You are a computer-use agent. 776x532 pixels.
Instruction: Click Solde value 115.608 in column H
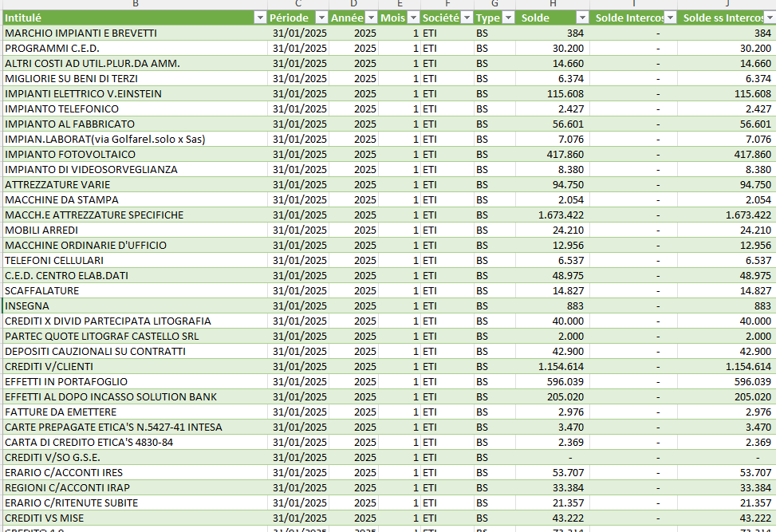565,93
